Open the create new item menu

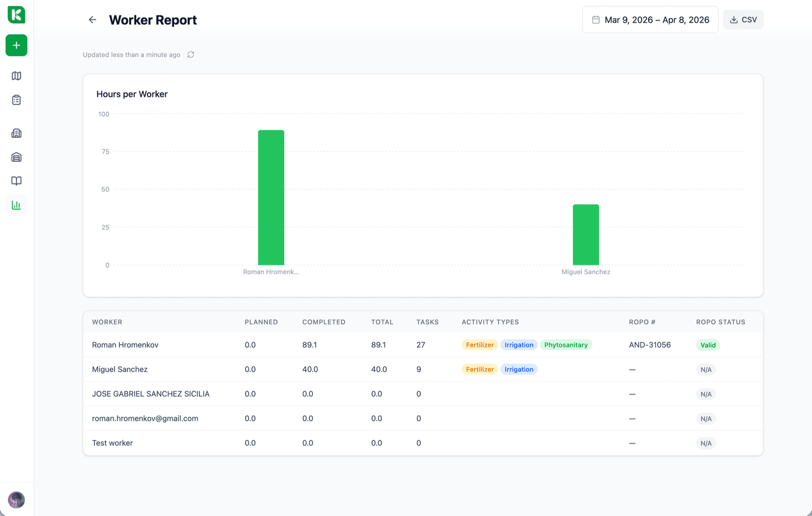tap(16, 45)
